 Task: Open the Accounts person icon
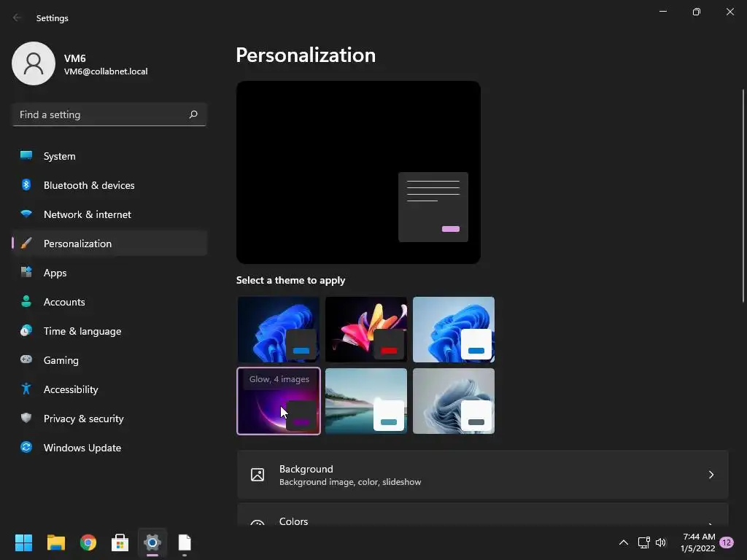26,301
